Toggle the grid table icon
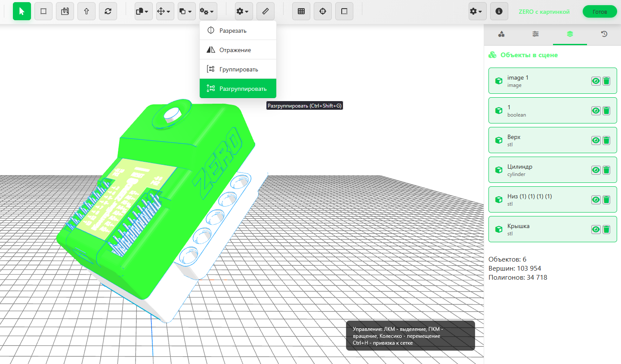 tap(301, 11)
